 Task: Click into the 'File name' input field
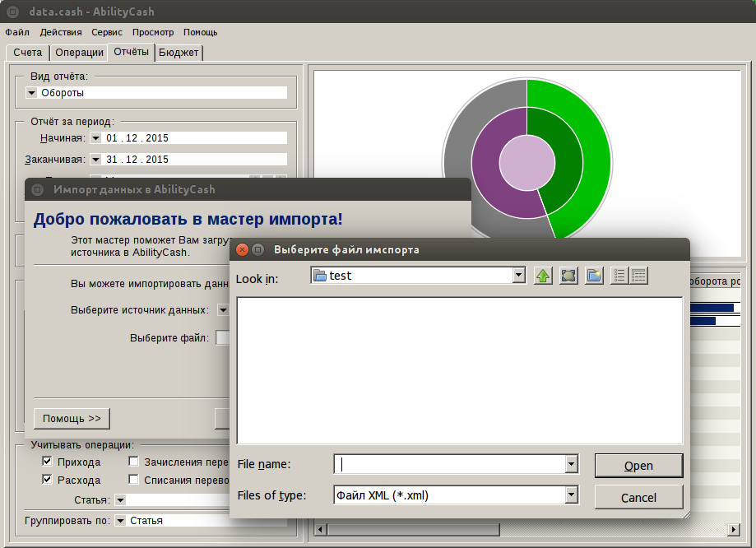coord(450,465)
